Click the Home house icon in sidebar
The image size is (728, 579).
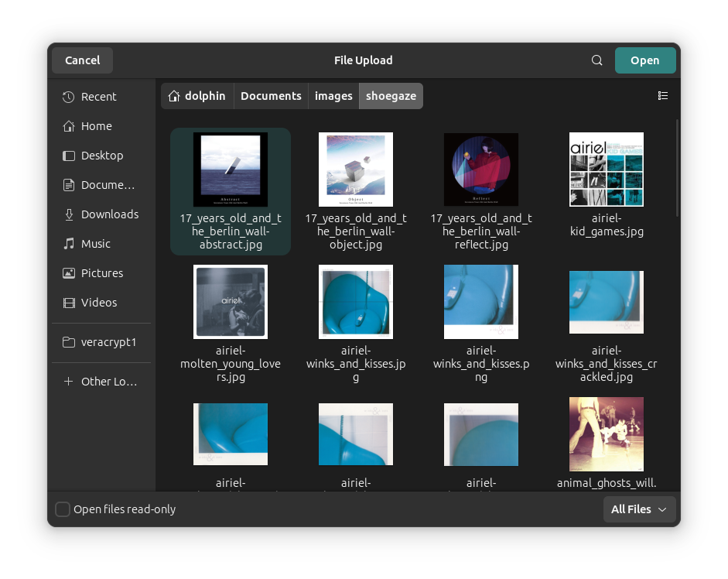[x=69, y=126]
